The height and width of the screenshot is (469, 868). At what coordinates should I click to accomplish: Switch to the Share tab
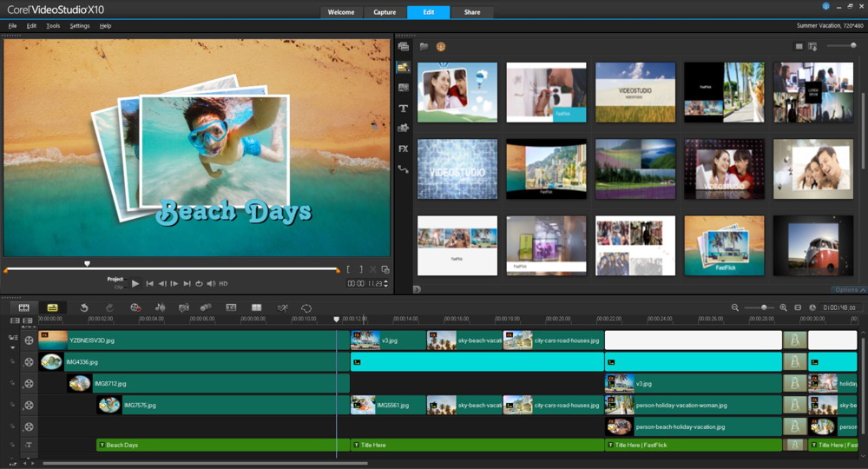point(472,12)
